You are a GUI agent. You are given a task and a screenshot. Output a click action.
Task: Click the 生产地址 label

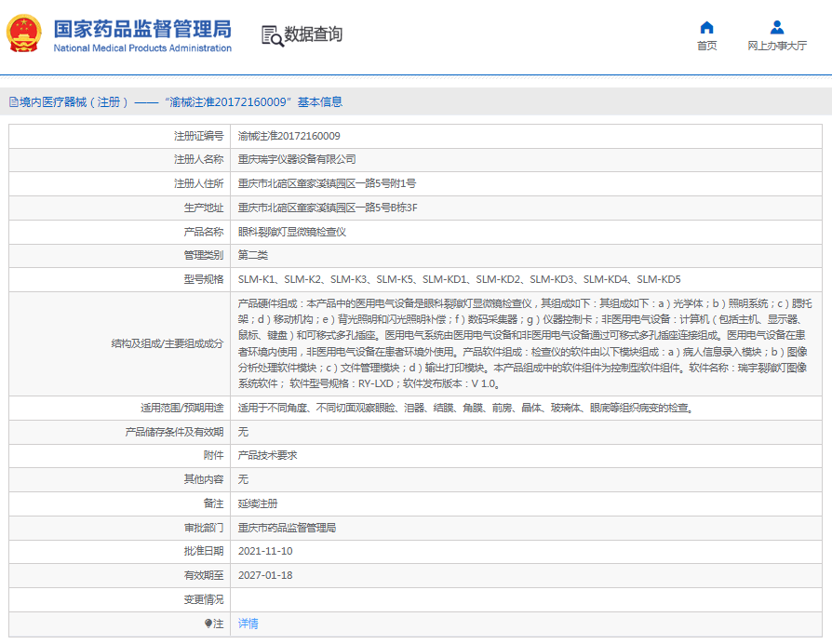coord(204,208)
